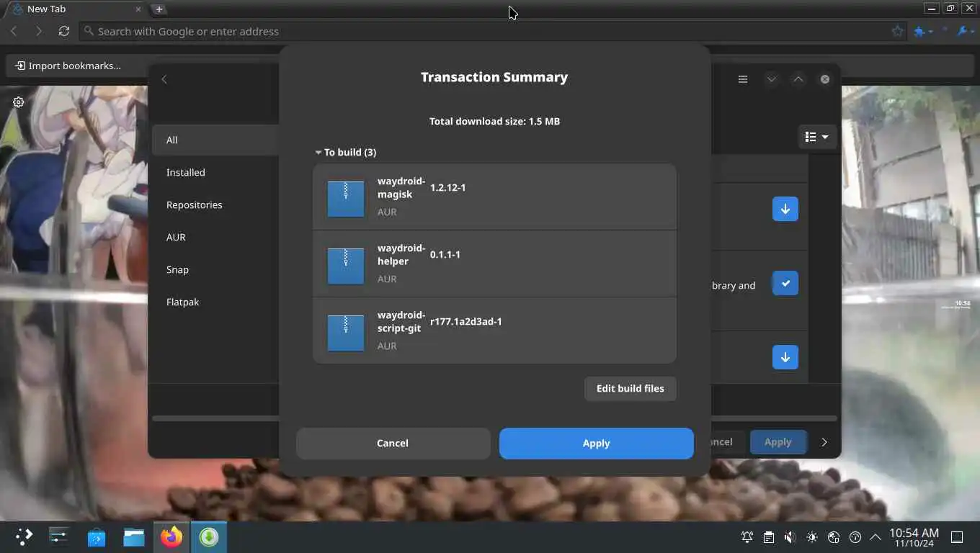Open volume control in system tray
The width and height of the screenshot is (980, 553).
tap(790, 537)
